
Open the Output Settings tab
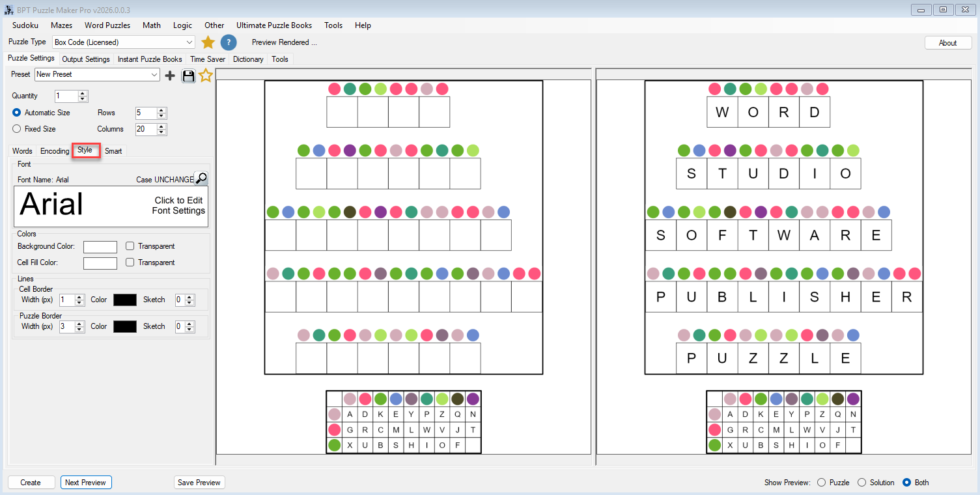85,59
